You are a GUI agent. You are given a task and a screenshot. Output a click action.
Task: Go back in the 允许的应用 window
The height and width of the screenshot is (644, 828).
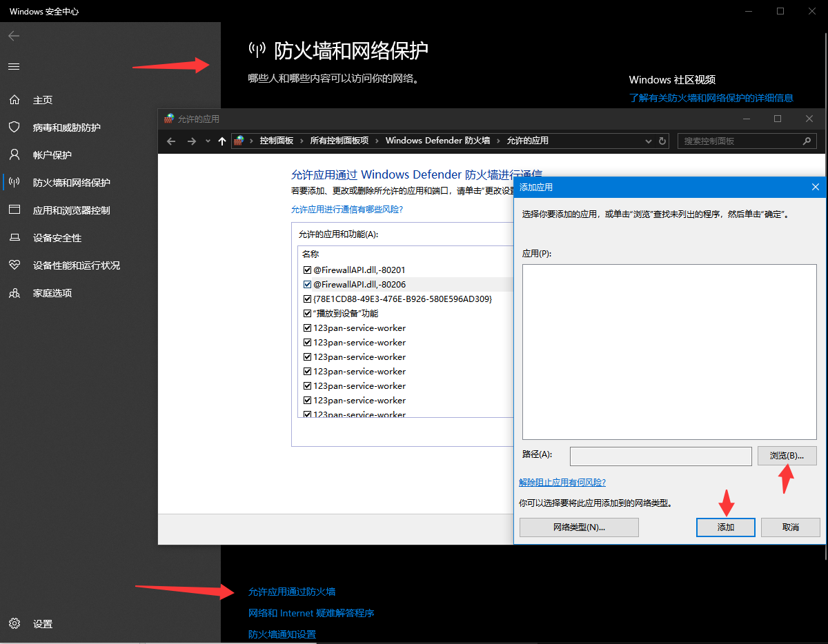[172, 141]
